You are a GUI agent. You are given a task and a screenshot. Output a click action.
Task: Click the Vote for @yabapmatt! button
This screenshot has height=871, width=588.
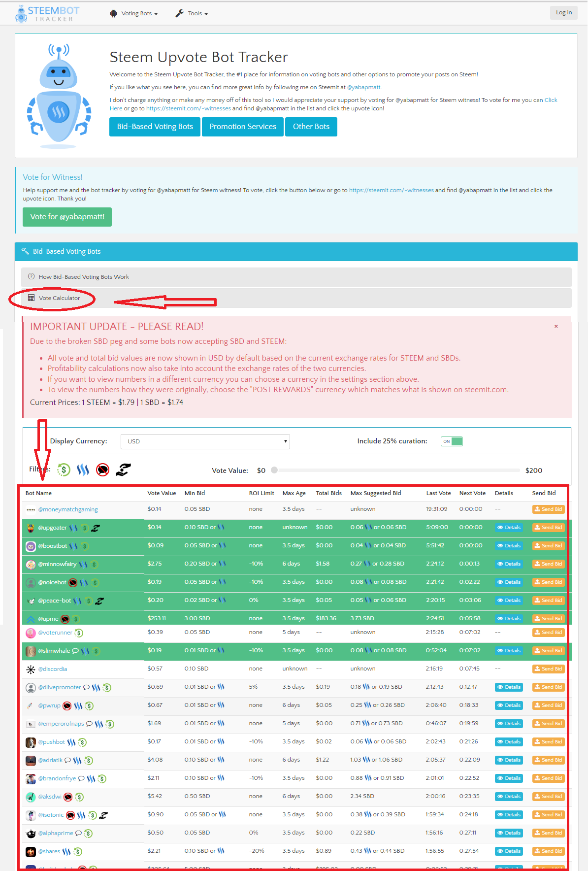pos(67,217)
